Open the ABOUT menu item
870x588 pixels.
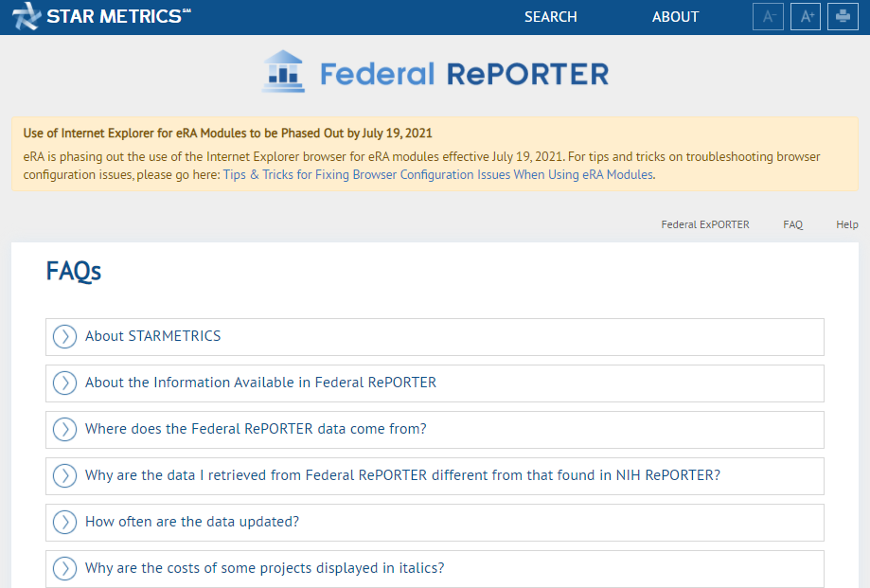click(x=675, y=17)
